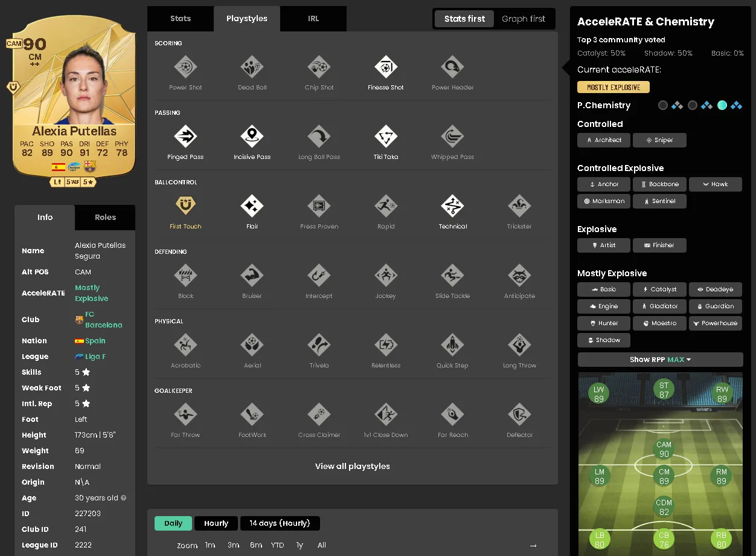Click the Far Throw goalkeeper icon
The height and width of the screenshot is (556, 756).
point(185,415)
